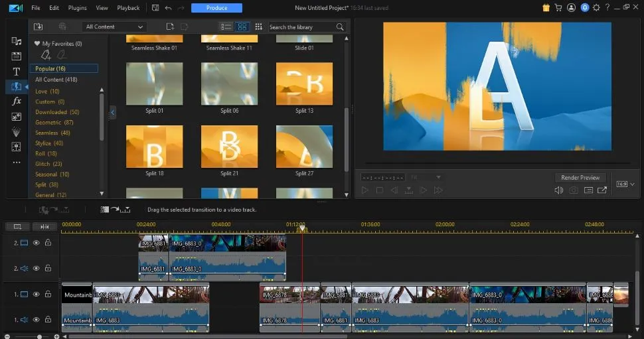Take a snapshot with the camera icon
Screen dimensions: 644x339
(574, 190)
